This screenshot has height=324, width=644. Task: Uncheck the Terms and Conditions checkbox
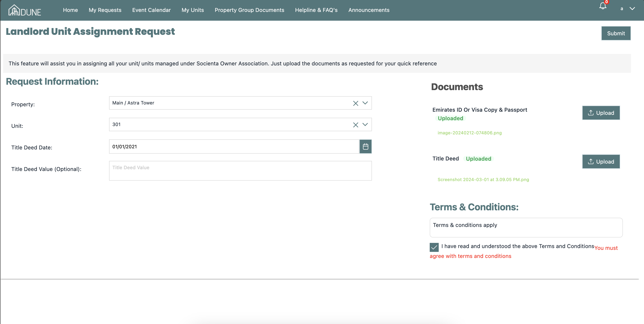434,247
